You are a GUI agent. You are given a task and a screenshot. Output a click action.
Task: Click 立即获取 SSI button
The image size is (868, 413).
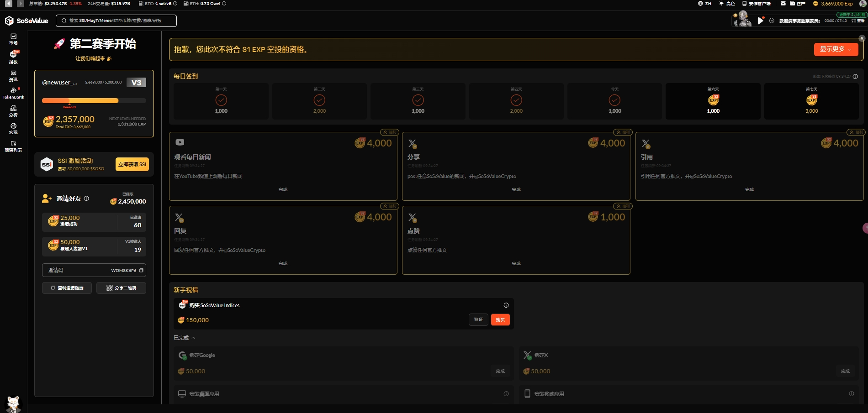132,164
